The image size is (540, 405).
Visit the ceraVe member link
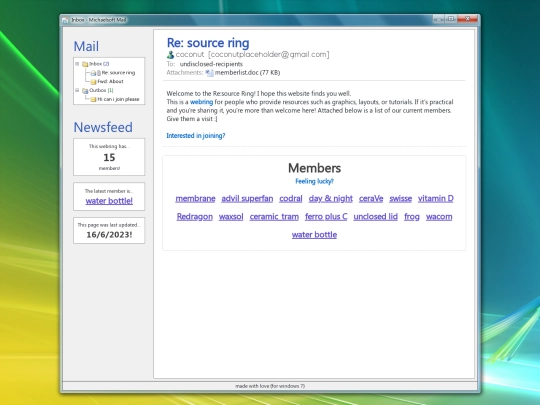tap(371, 199)
